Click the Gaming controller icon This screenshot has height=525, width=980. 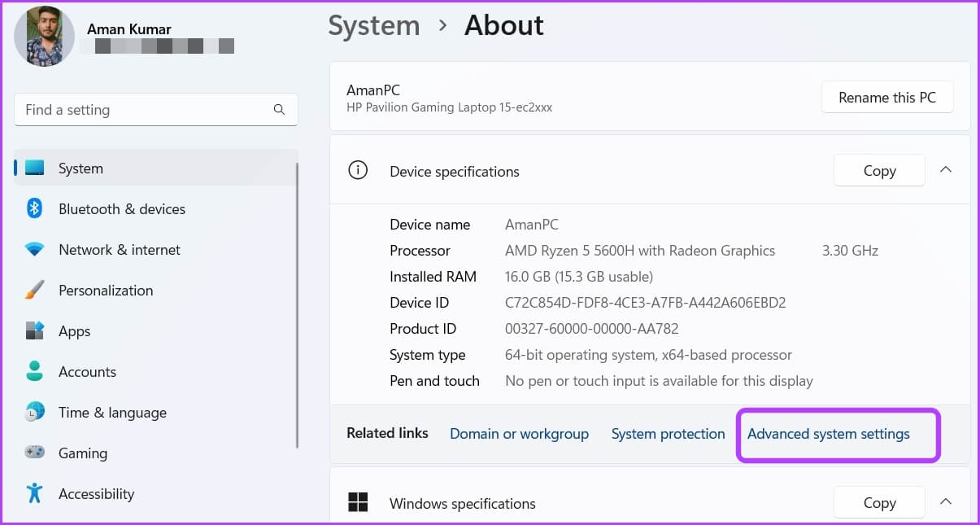tap(34, 453)
